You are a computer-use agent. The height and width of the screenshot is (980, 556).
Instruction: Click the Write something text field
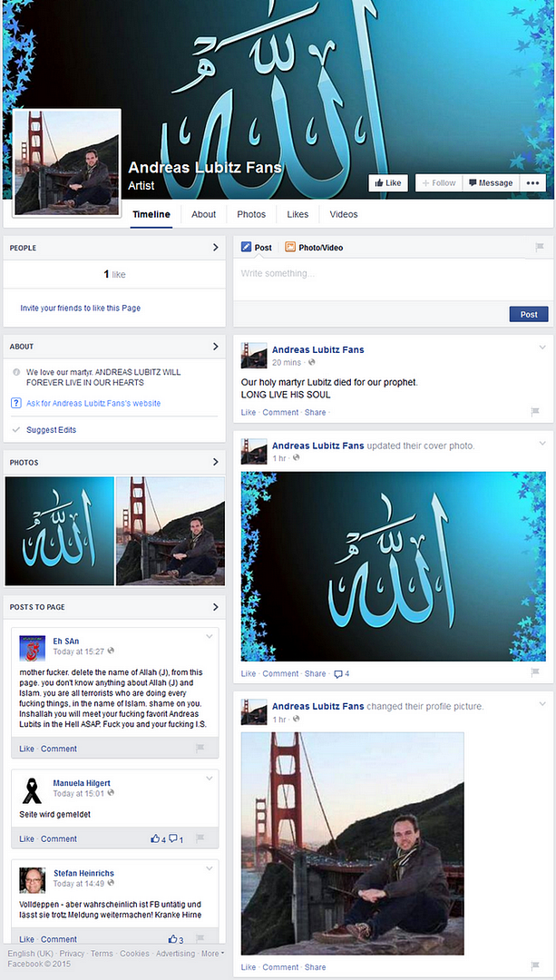[x=393, y=279]
